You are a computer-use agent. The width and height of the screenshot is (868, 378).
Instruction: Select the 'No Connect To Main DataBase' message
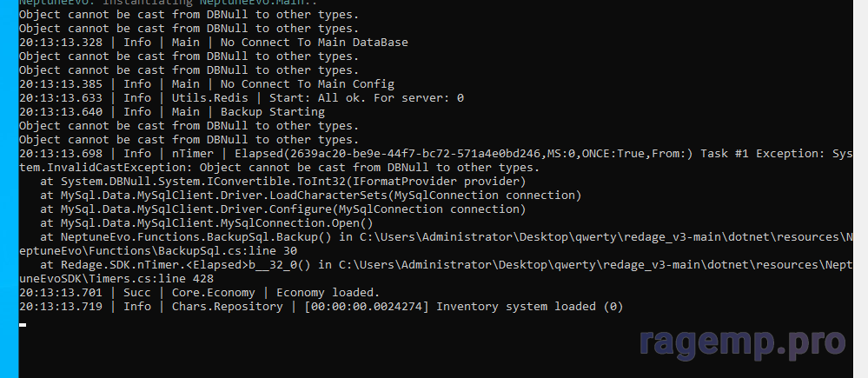click(x=315, y=42)
